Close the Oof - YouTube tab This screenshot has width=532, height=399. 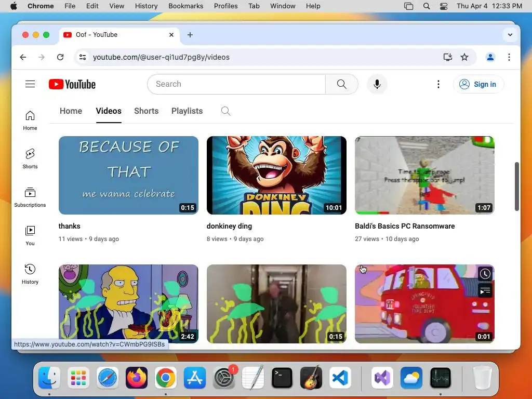(x=171, y=35)
